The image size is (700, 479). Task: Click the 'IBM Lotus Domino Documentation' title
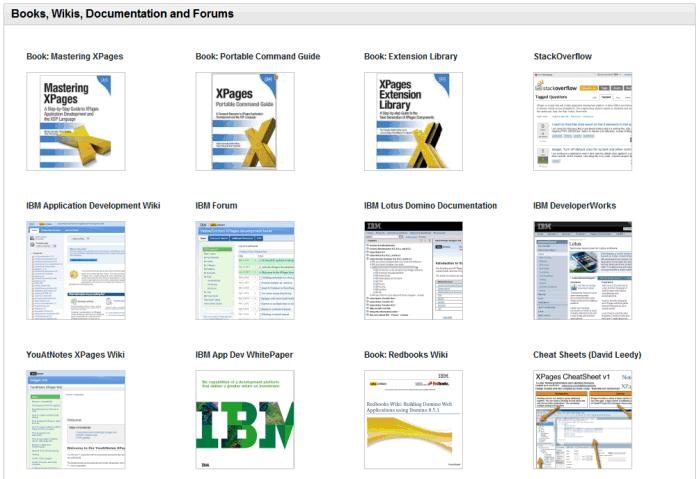430,206
